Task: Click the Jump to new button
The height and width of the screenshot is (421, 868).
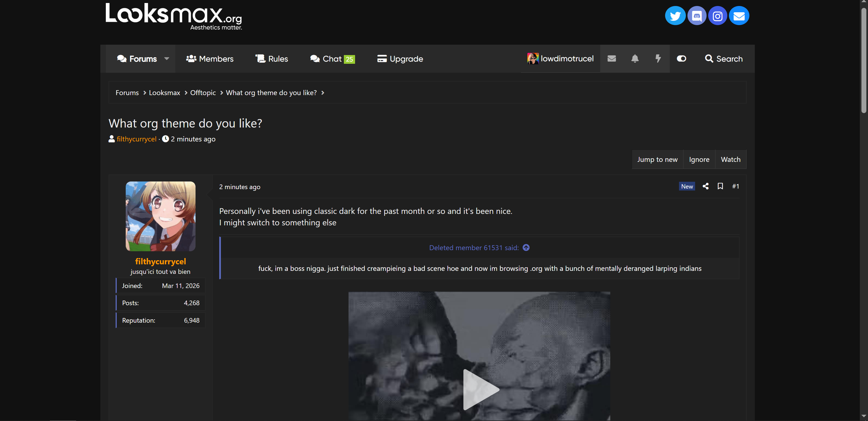Action: [x=657, y=159]
